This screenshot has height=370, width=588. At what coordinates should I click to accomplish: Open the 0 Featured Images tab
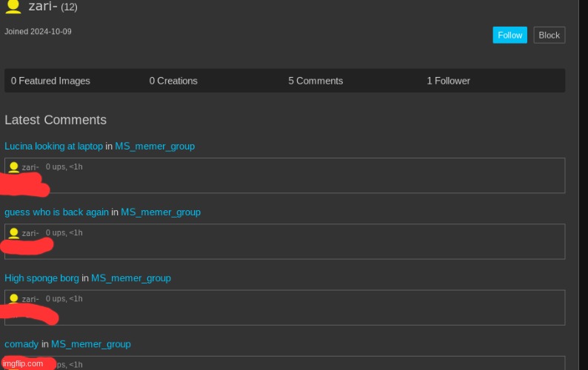[50, 81]
